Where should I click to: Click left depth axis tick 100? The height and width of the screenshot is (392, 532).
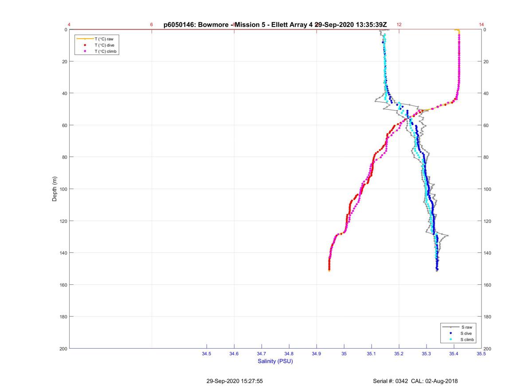tap(63, 189)
